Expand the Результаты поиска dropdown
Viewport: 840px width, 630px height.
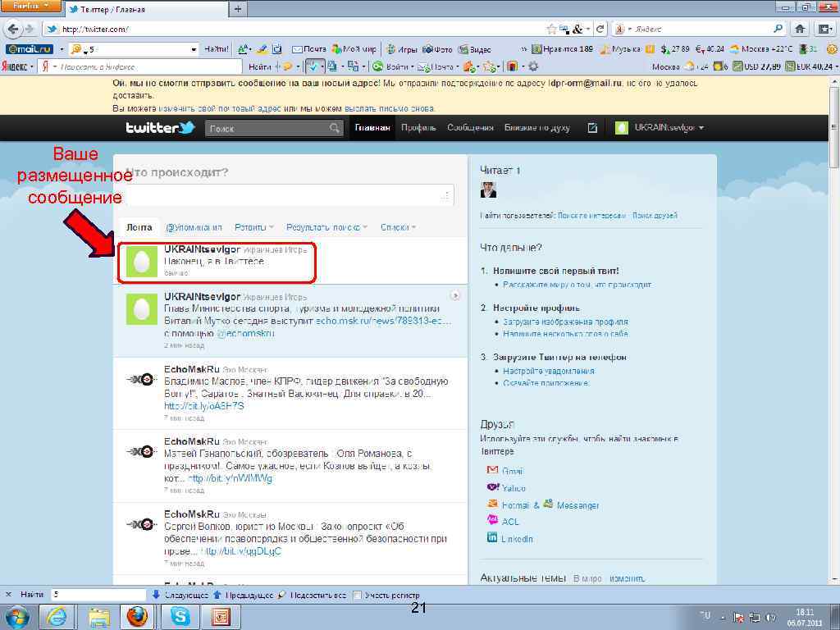pos(365,227)
